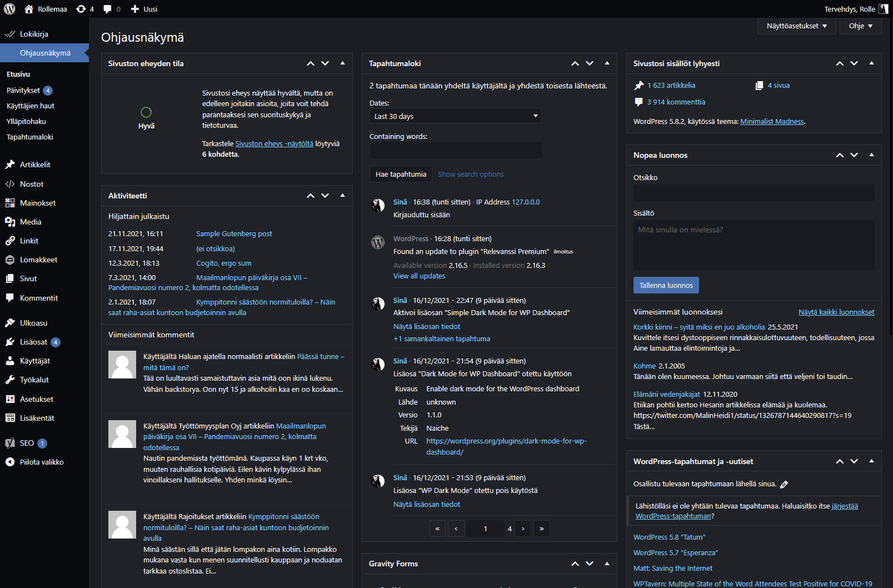893x588 pixels.
Task: Go to next page of event log
Action: pyautogui.click(x=523, y=529)
